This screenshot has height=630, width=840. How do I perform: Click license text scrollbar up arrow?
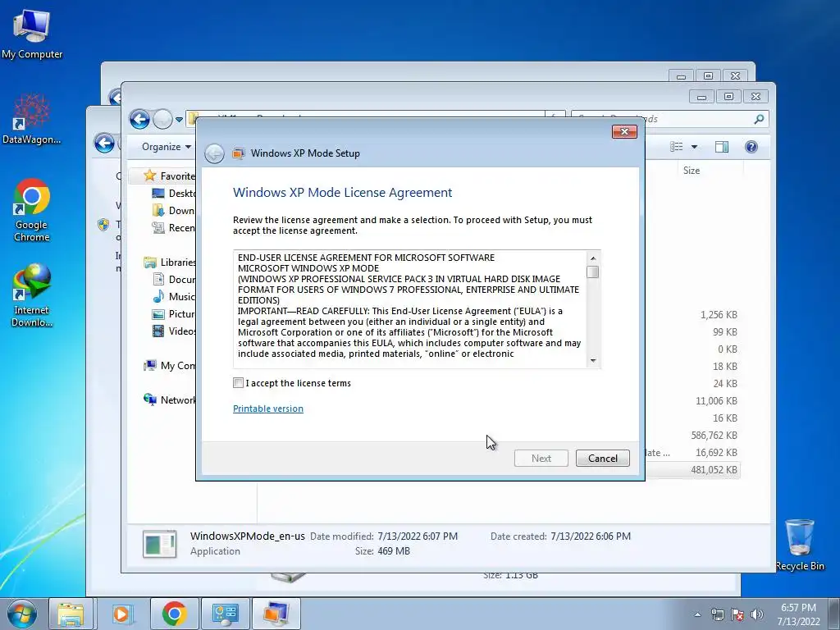(x=592, y=258)
